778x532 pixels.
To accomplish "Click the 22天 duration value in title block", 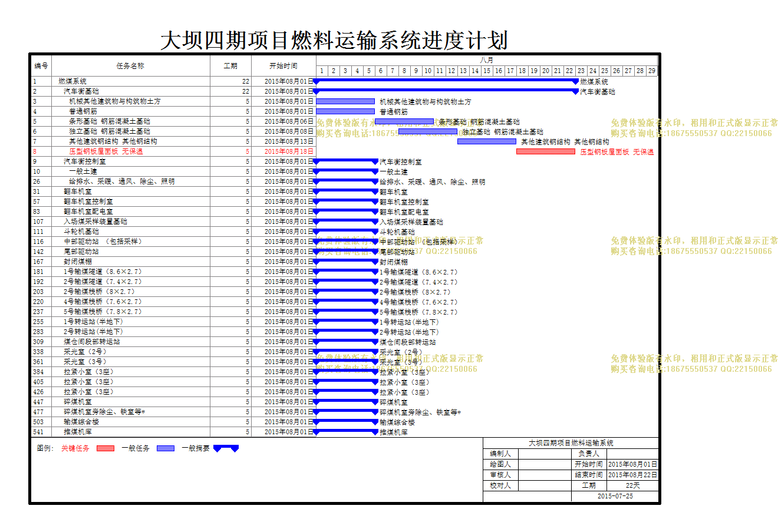I will (633, 485).
